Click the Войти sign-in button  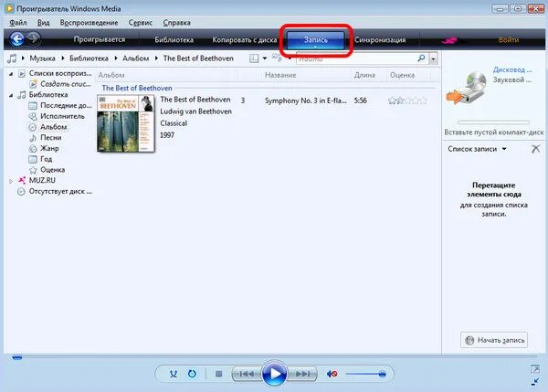pos(508,40)
